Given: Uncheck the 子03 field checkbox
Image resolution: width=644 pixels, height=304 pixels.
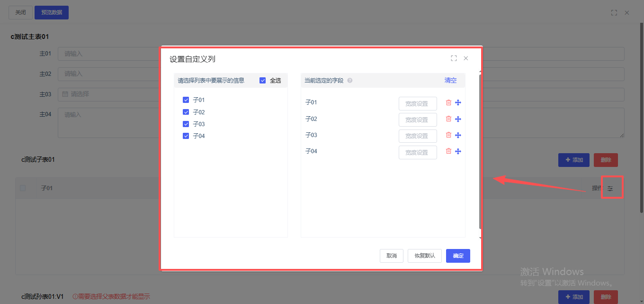Looking at the screenshot, I should [186, 124].
